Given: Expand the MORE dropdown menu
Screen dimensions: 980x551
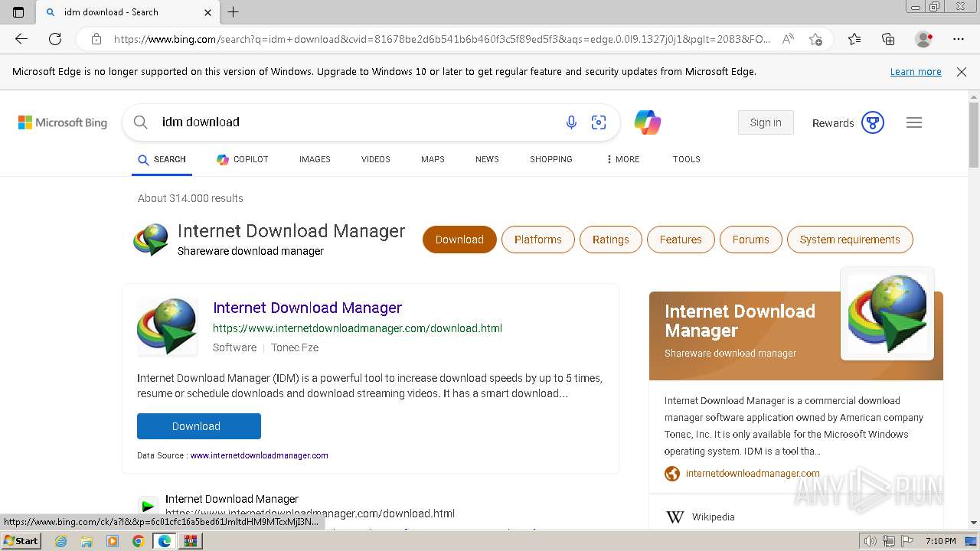Looking at the screenshot, I should 622,159.
